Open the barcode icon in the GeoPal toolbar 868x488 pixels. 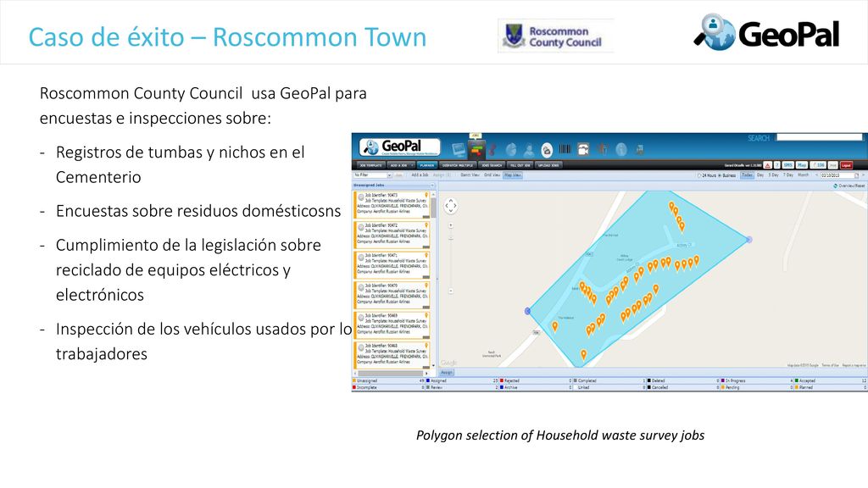point(565,149)
